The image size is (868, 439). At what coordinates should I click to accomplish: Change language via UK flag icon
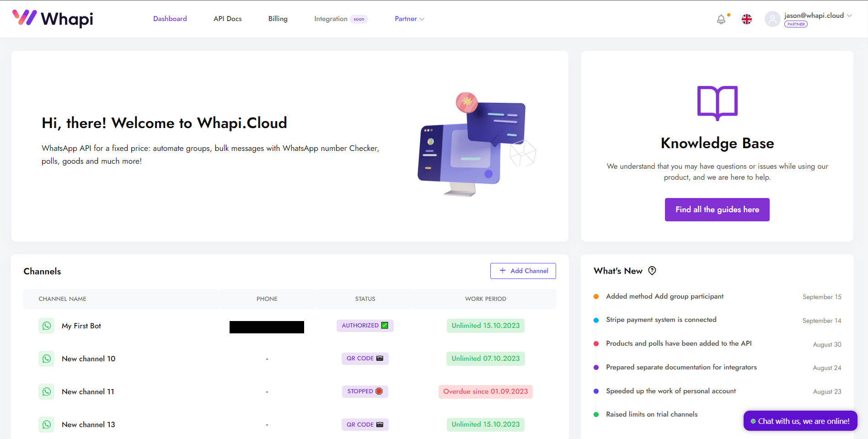click(747, 19)
